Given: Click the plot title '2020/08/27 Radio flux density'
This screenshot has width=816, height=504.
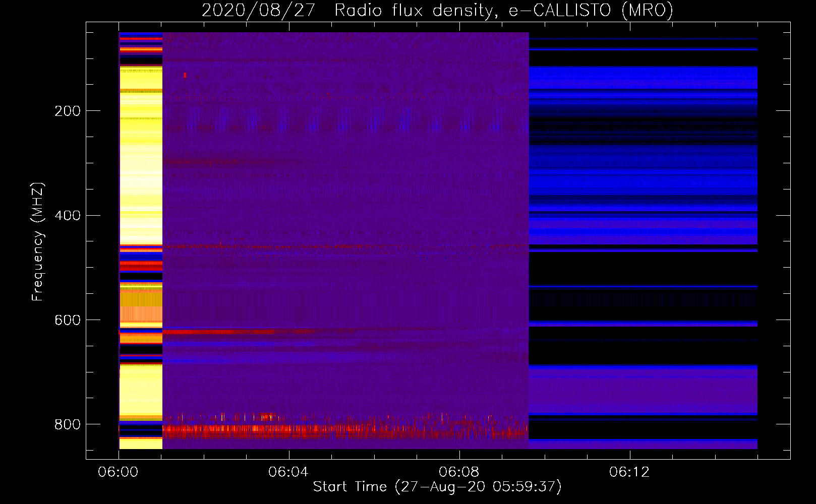Looking at the screenshot, I should point(437,10).
